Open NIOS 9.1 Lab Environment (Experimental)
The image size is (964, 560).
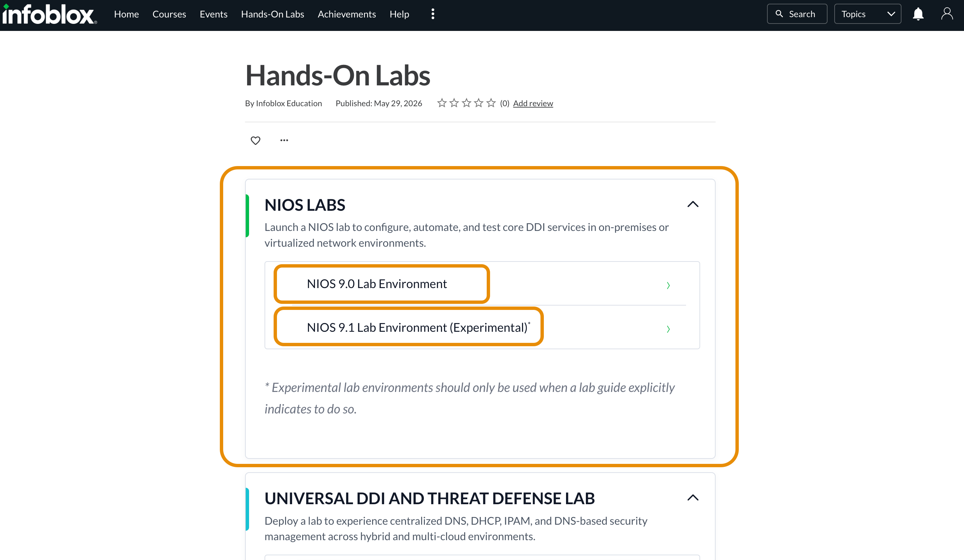pyautogui.click(x=418, y=327)
